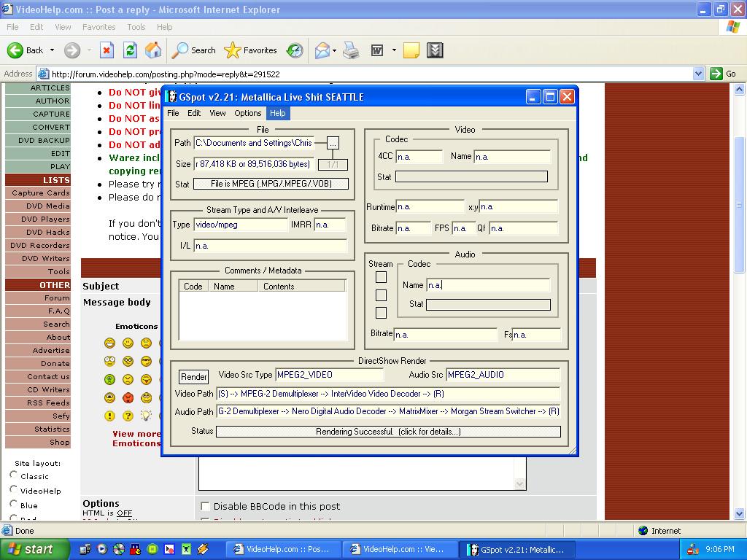Viewport: 747px width, 560px height.
Task: Tick the first Audio Stream checkbox in GSpot
Action: coord(381,277)
